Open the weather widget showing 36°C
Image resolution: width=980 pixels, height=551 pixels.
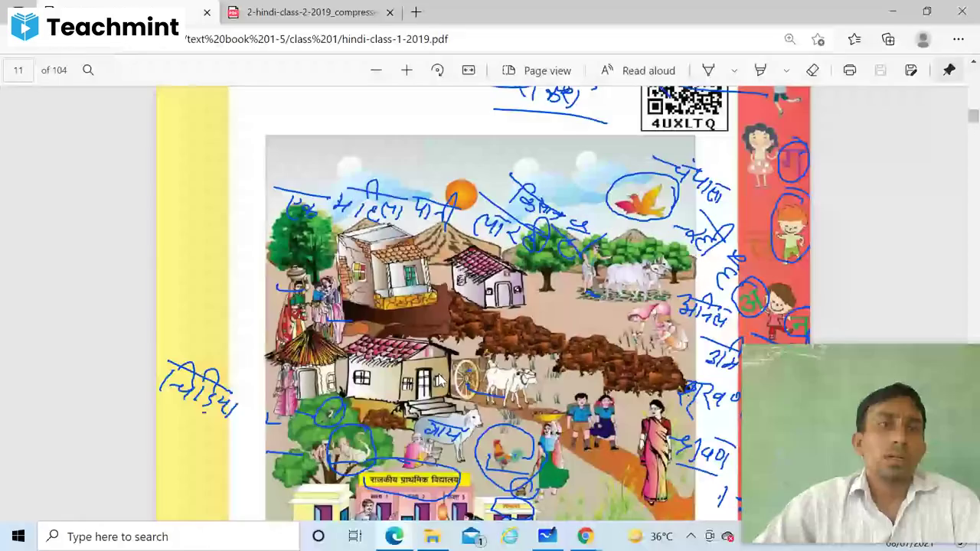651,536
